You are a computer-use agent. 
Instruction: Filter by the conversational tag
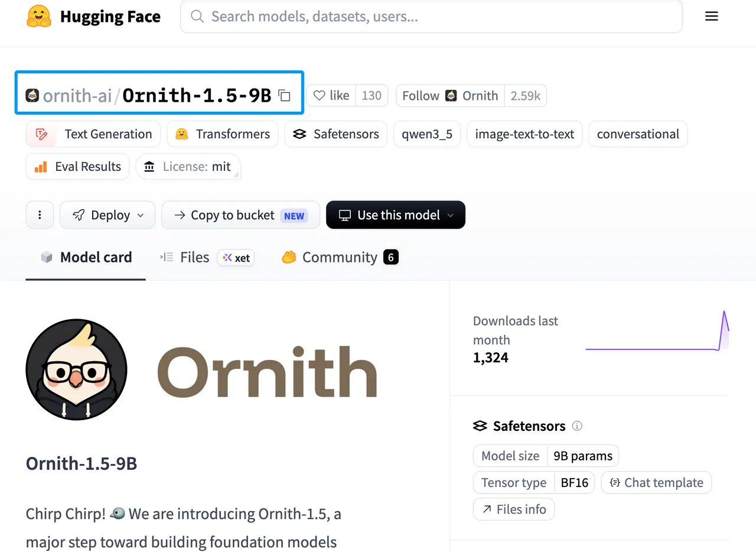pos(638,134)
